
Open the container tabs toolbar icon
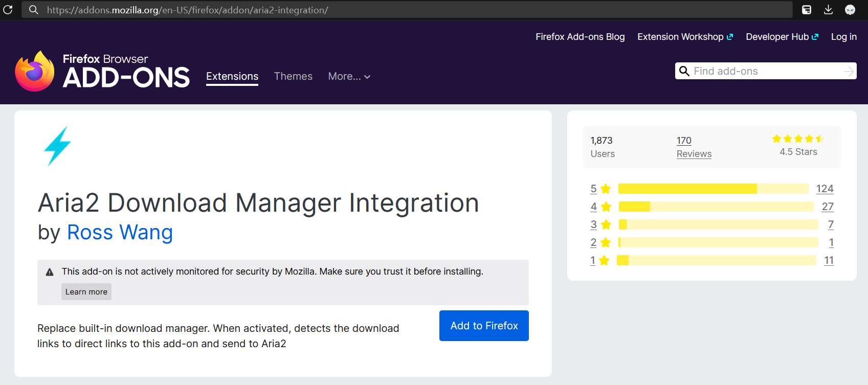point(807,10)
